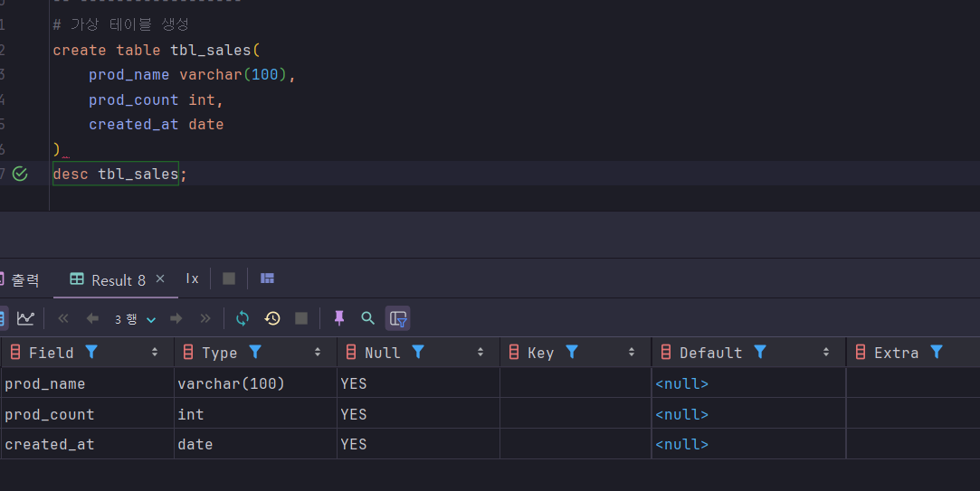Open sort options on Field column
The width and height of the screenshot is (980, 491).
point(155,353)
